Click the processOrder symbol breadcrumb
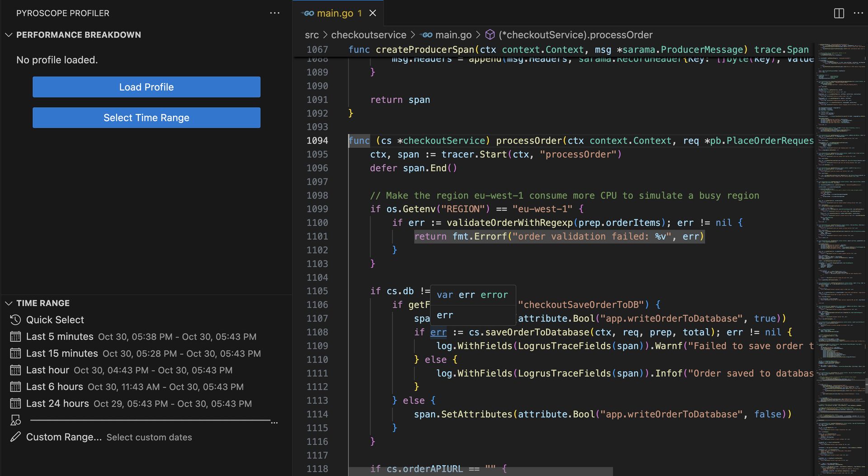 [x=575, y=35]
